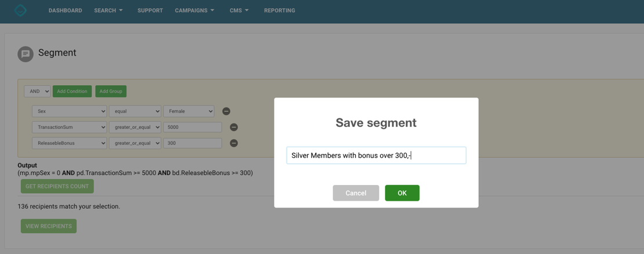
Task: Open the Female value dropdown
Action: point(189,111)
